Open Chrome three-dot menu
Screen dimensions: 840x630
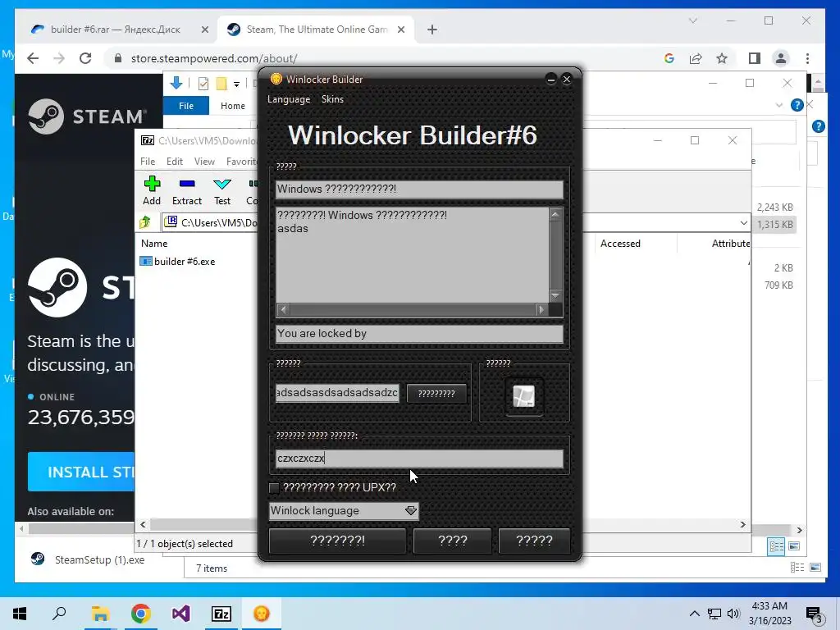tap(807, 58)
